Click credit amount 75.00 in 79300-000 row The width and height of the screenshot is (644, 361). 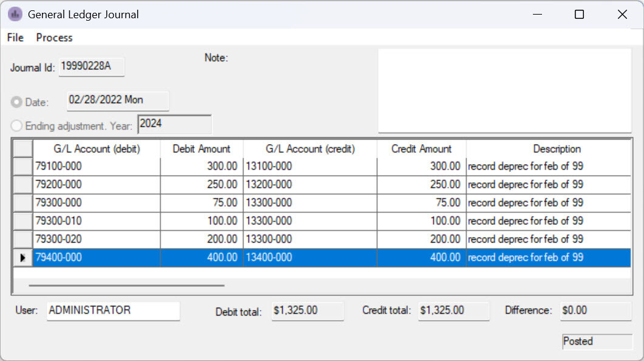[x=421, y=203]
